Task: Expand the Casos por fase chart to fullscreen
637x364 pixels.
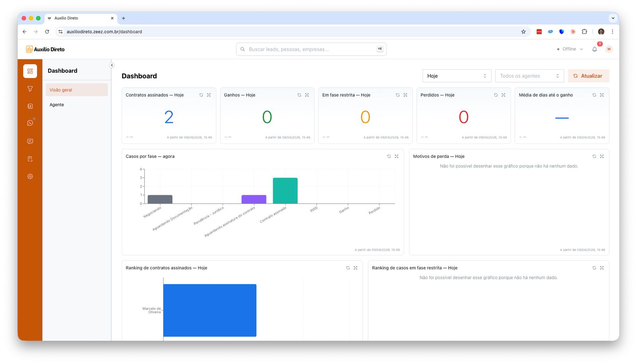Action: 397,156
